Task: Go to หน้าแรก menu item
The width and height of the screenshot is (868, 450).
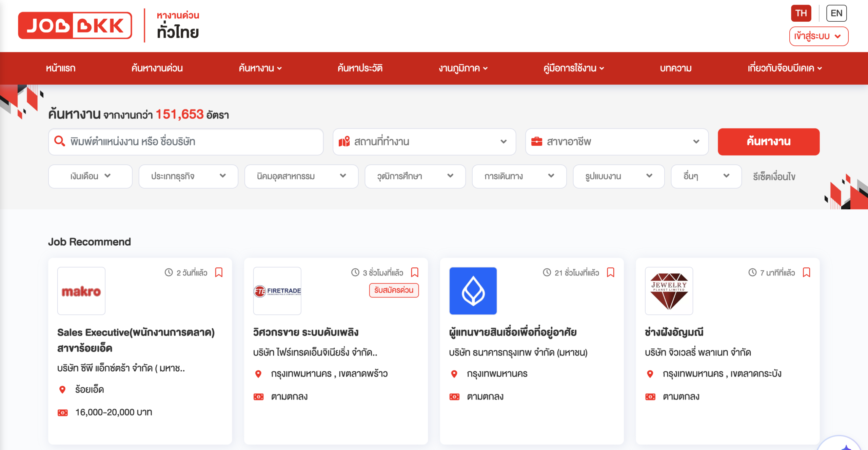Action: tap(61, 68)
